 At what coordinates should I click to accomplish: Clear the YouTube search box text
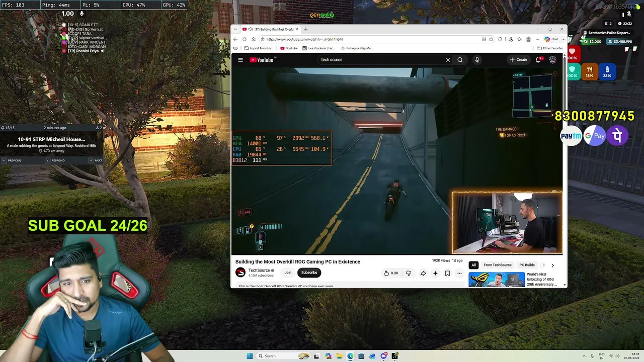448,60
